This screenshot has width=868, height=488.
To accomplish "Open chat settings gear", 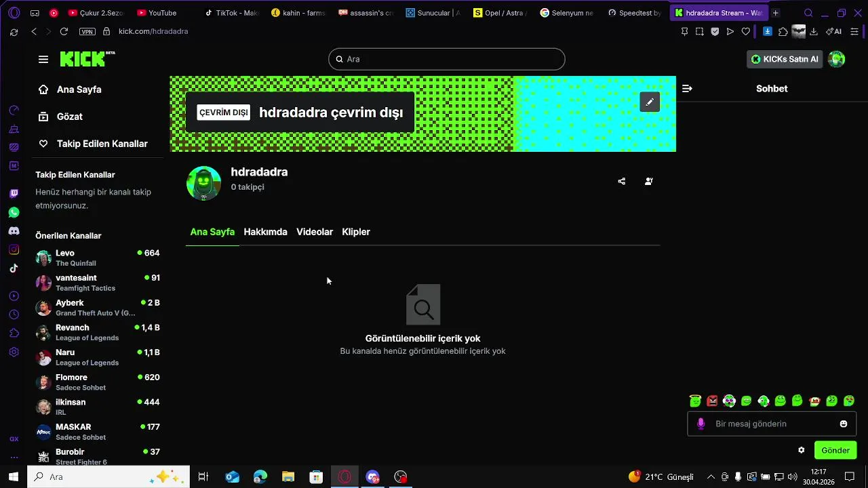I will pos(801,450).
